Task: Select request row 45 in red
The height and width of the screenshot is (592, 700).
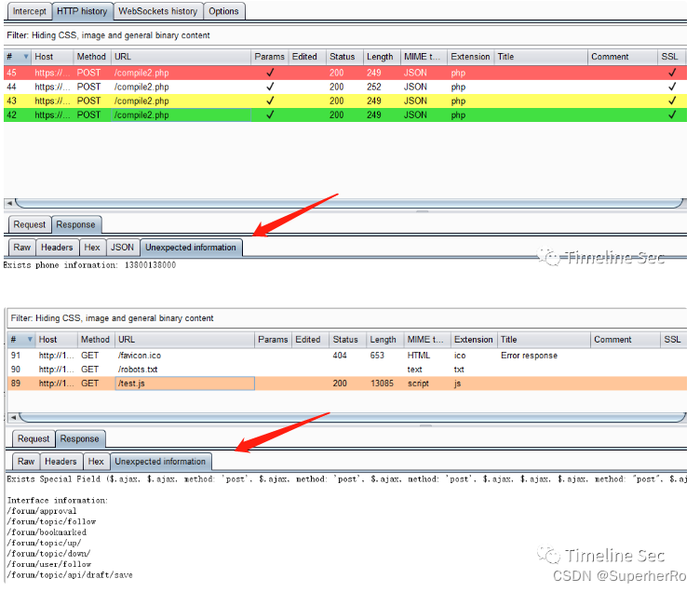Action: 345,73
